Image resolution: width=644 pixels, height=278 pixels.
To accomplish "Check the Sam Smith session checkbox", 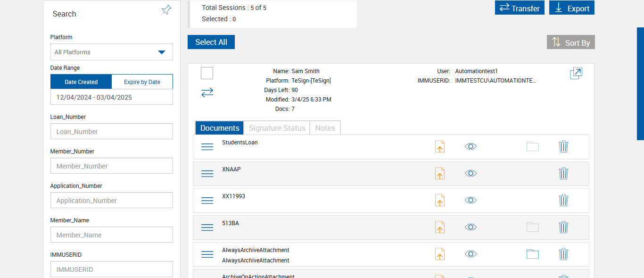I will (x=207, y=73).
